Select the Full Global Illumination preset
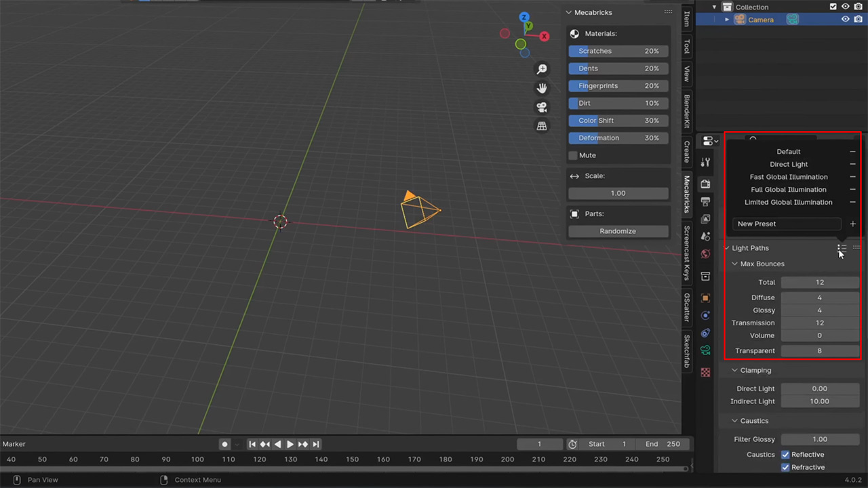Viewport: 868px width, 488px height. click(x=789, y=189)
